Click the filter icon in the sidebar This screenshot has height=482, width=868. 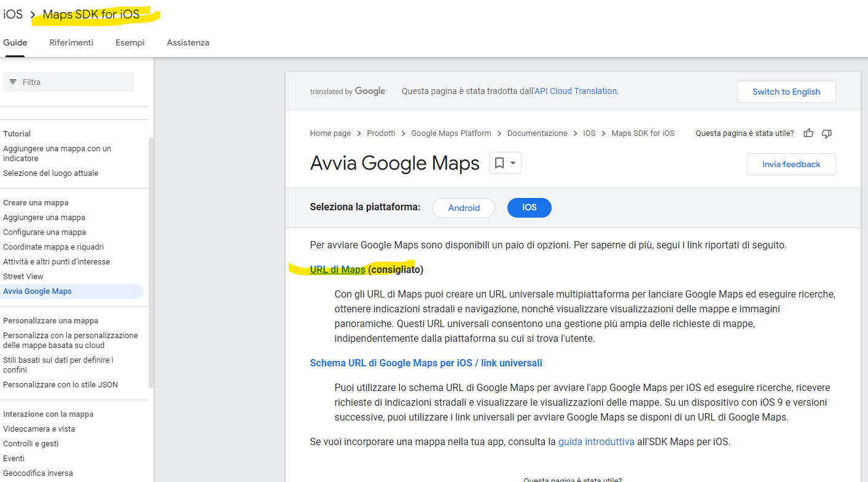click(13, 82)
